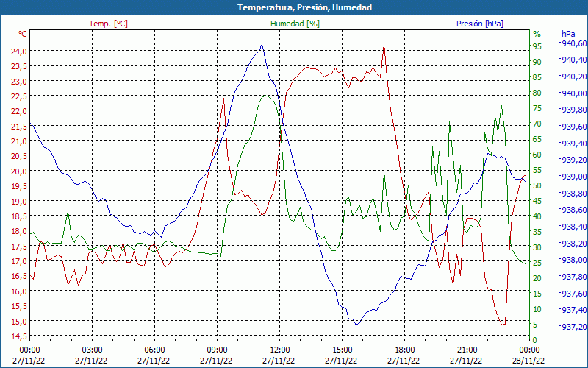Image resolution: width=588 pixels, height=368 pixels.
Task: Click the '14,5' temperature axis value
Action: 19,336
